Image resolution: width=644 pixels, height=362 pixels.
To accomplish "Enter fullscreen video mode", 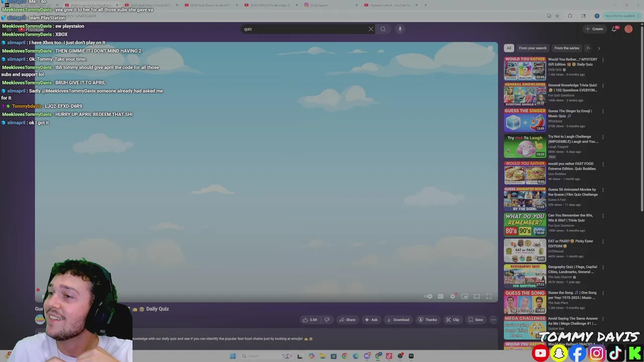I will (x=489, y=296).
